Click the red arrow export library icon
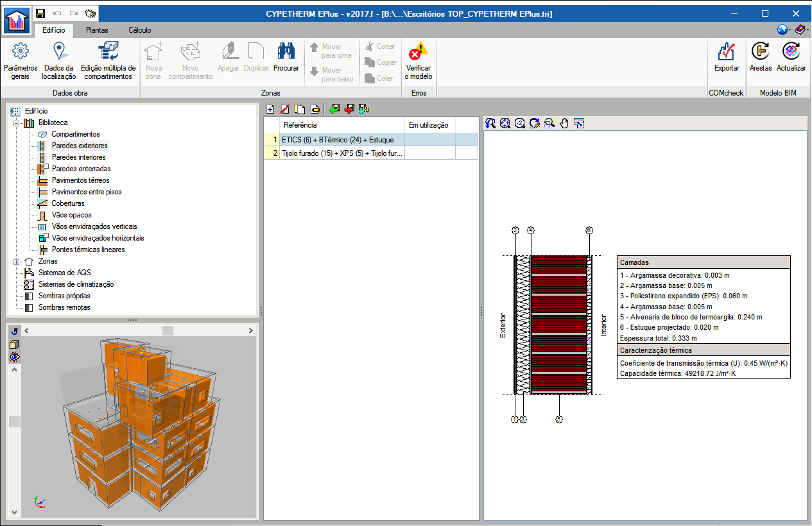 349,109
